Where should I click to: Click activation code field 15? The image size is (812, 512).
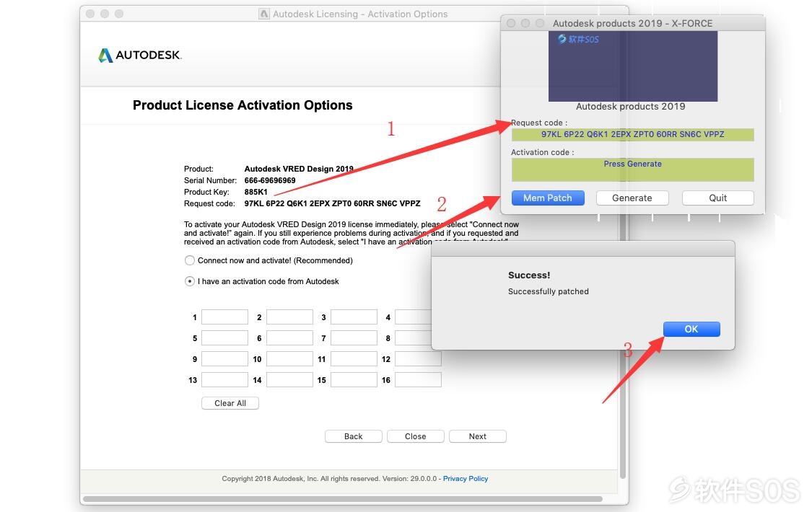click(354, 379)
